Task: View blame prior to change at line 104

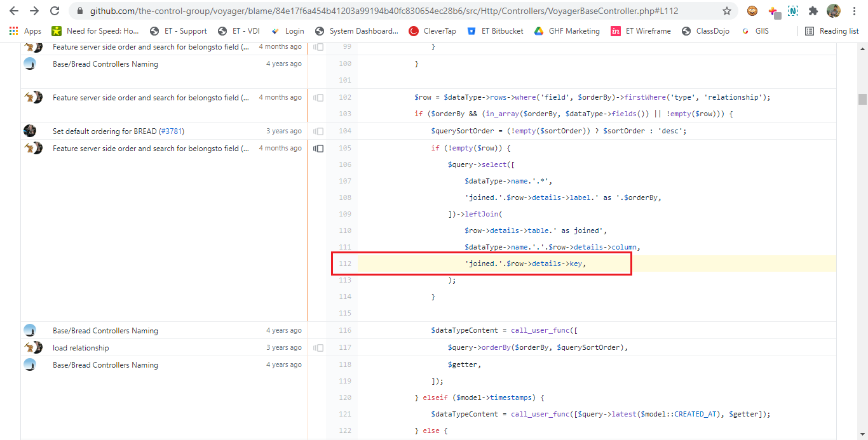Action: pos(318,131)
